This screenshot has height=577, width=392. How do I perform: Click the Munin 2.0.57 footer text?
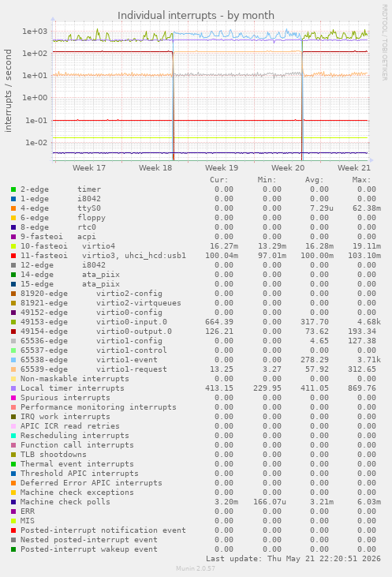tap(196, 568)
